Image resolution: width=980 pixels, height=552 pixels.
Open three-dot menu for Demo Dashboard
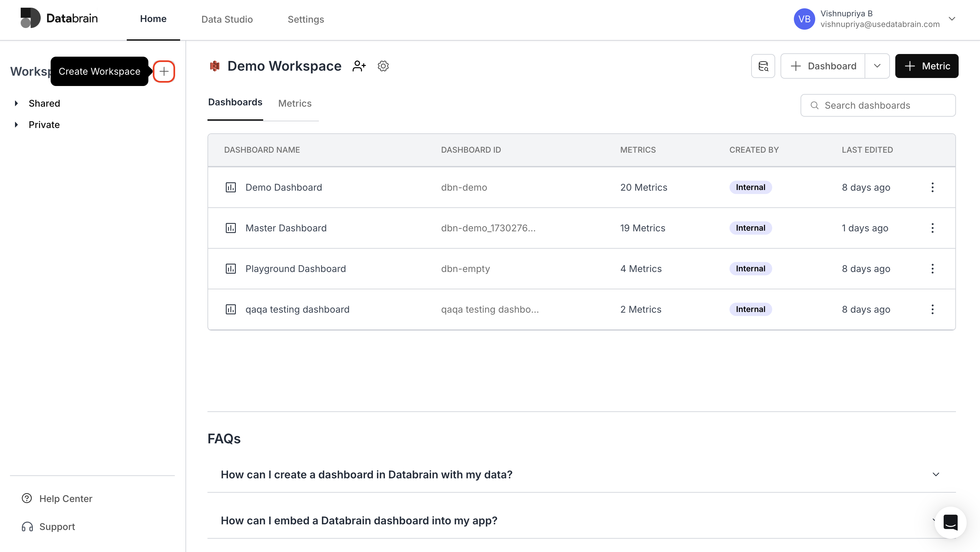pos(932,187)
